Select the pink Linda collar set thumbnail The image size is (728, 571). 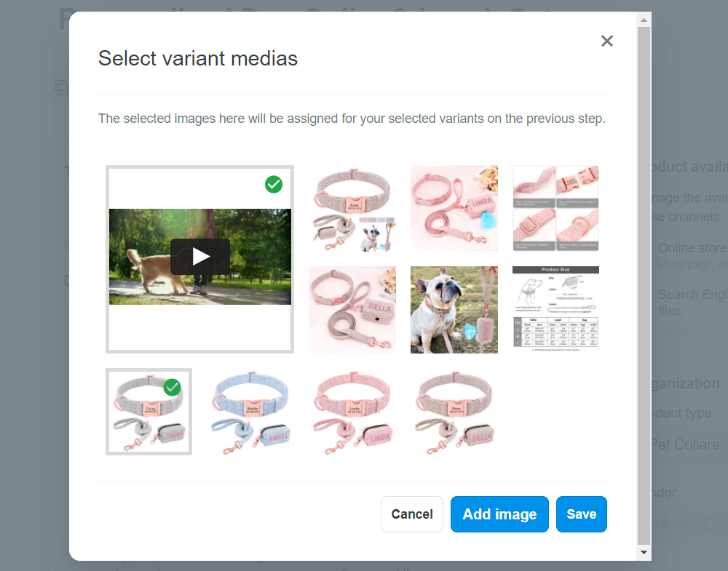pyautogui.click(x=352, y=412)
